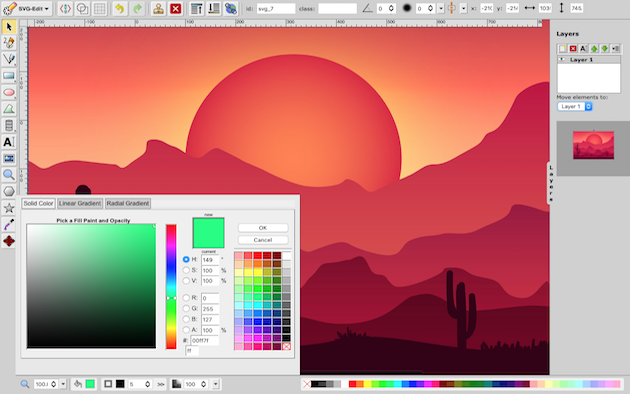
Task: Switch to the Radial Gradient tab
Action: [x=128, y=203]
